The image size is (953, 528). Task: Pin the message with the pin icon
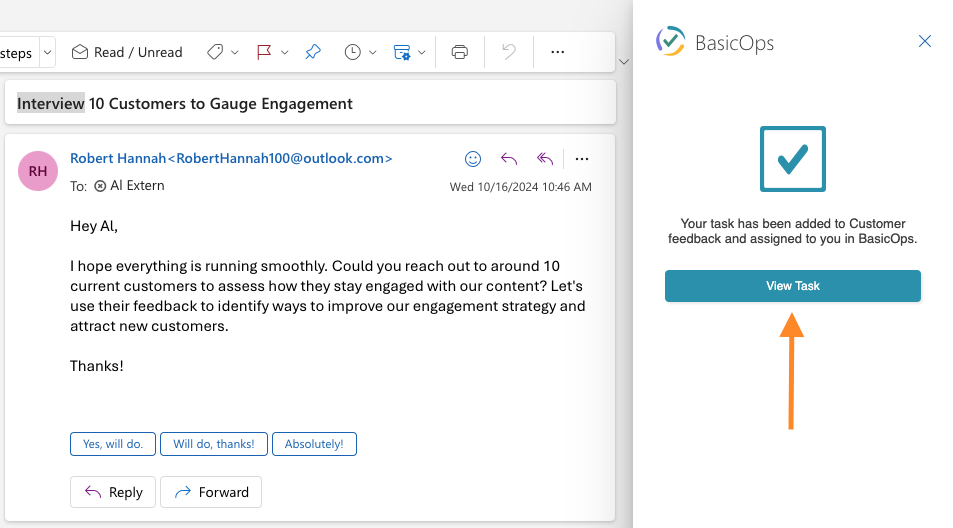coord(313,52)
